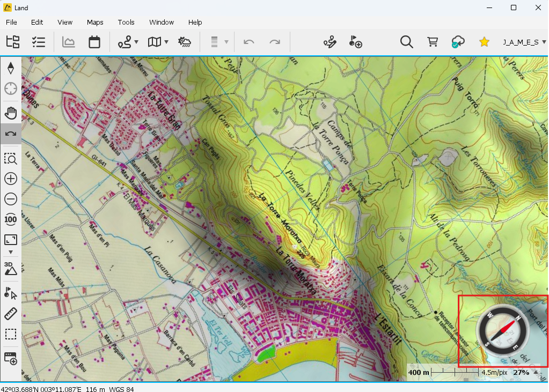Click the zoom to 100% button
Screen dimensions: 549x392
tap(11, 219)
